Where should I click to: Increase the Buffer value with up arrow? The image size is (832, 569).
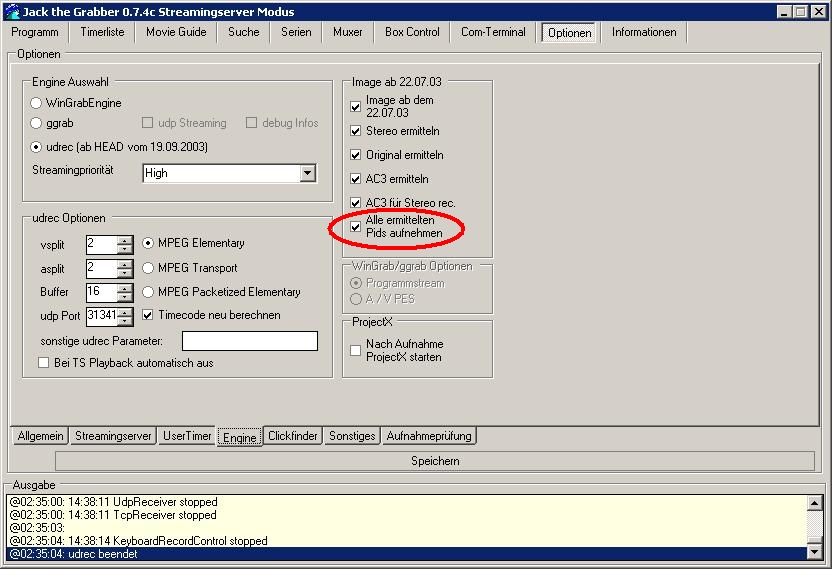tap(125, 288)
